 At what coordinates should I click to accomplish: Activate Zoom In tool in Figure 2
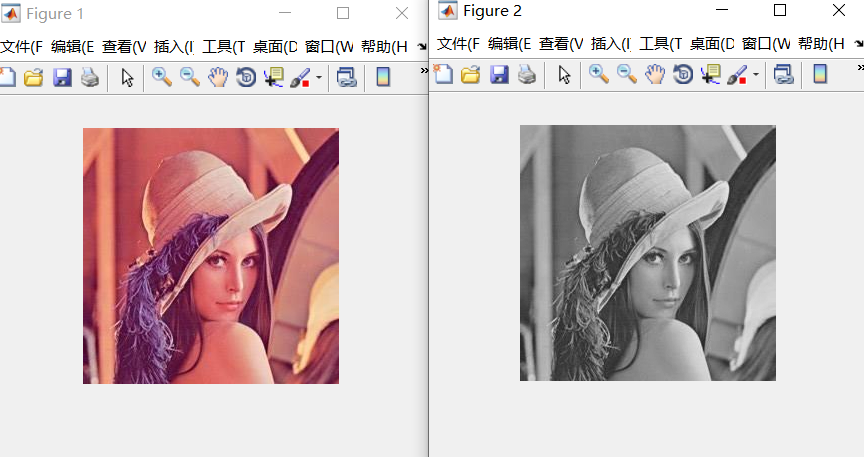(x=599, y=74)
